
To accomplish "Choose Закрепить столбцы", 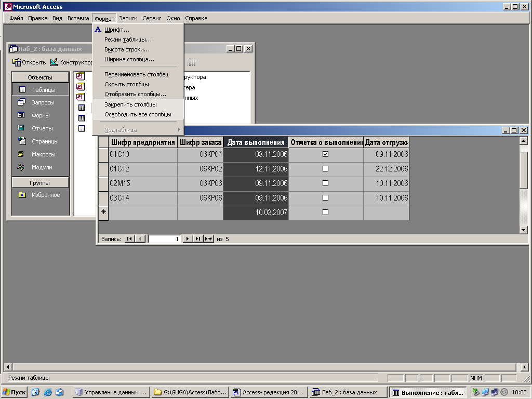I will click(x=130, y=104).
